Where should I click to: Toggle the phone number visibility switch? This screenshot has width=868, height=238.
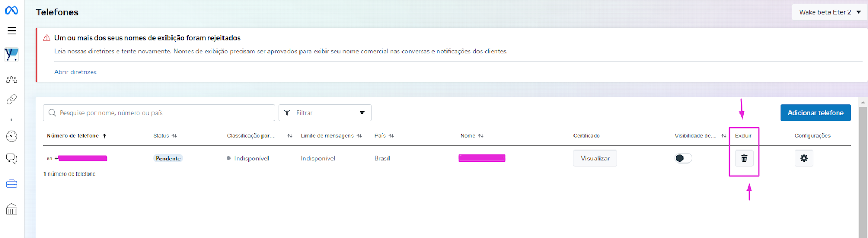pyautogui.click(x=683, y=158)
